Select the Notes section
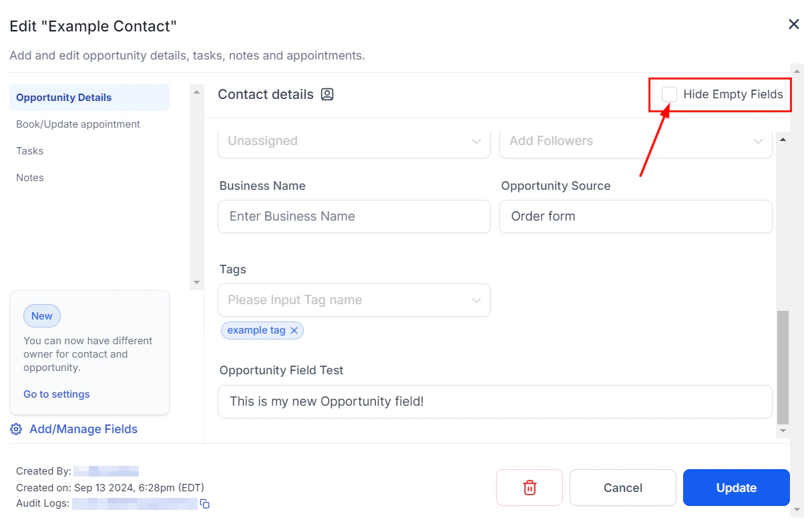The width and height of the screenshot is (812, 522). (29, 177)
